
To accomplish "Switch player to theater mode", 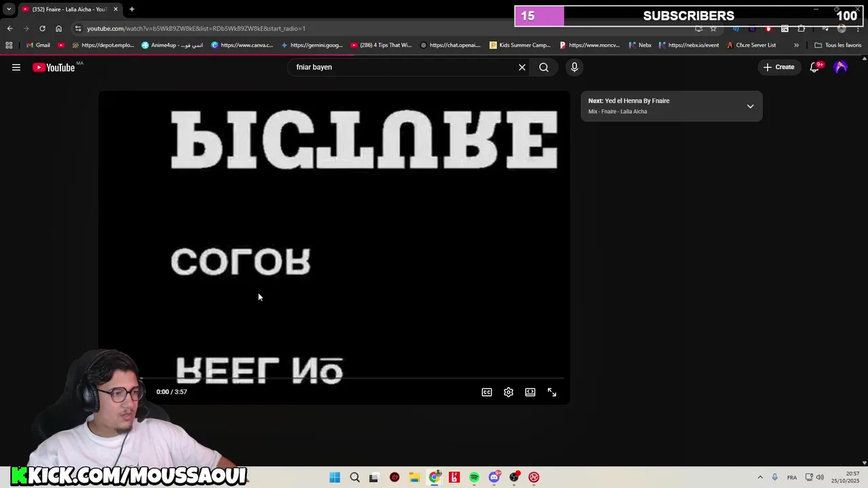I will tap(530, 392).
